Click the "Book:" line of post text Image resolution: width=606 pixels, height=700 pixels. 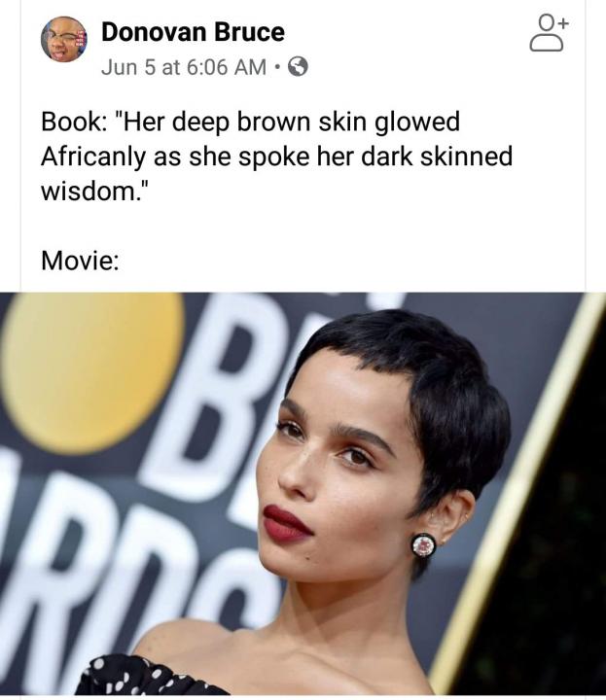[251, 122]
